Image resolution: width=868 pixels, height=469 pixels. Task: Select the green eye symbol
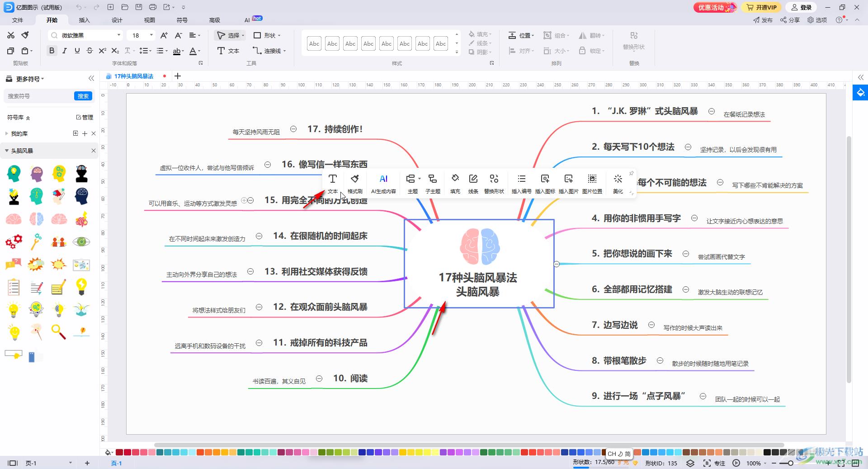[81, 242]
